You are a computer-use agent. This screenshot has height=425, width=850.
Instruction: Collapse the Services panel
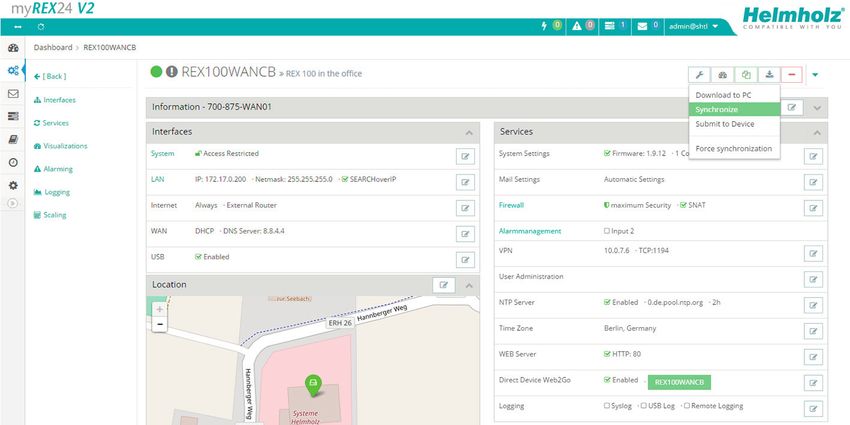tap(817, 132)
